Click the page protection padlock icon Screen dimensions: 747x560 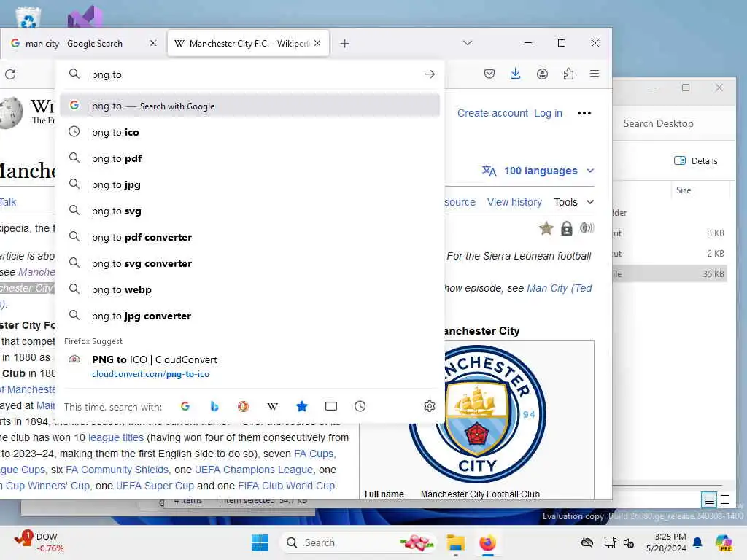[x=566, y=228]
